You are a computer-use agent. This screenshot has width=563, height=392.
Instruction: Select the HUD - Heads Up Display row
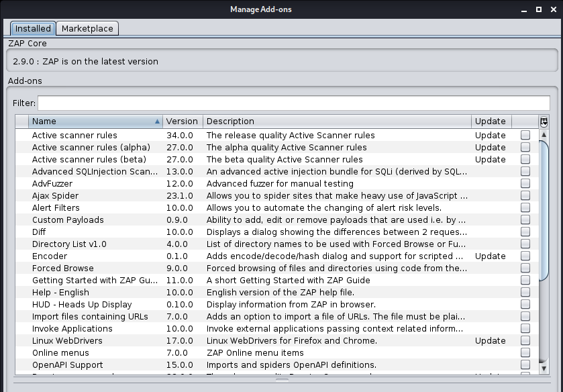point(277,304)
